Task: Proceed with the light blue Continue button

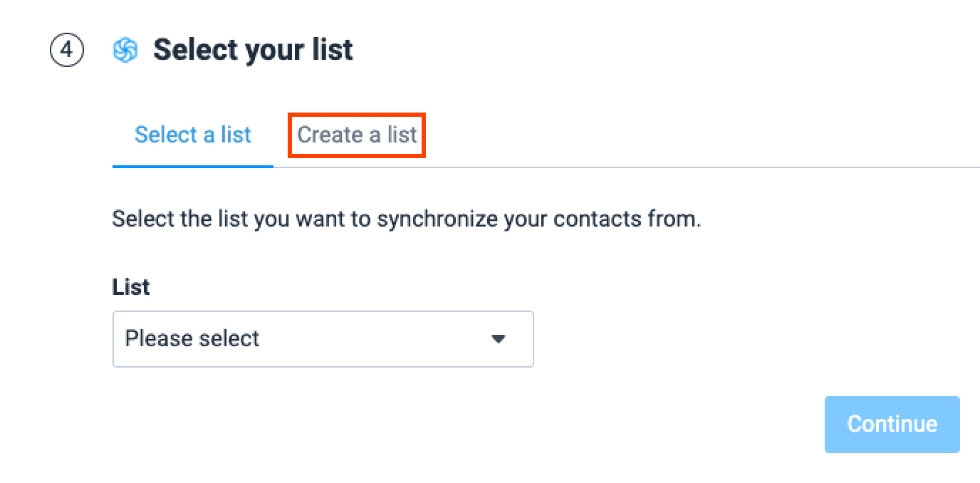Action: (x=892, y=424)
